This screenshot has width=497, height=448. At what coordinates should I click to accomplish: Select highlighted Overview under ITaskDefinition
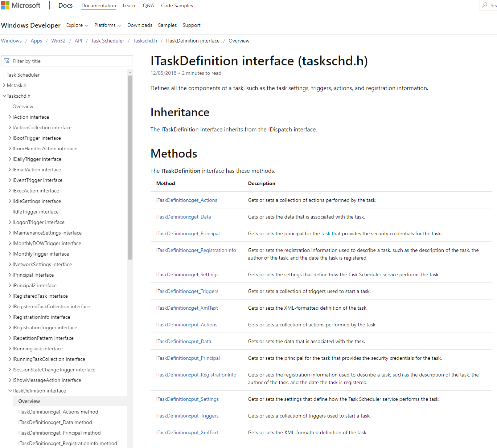(70, 401)
